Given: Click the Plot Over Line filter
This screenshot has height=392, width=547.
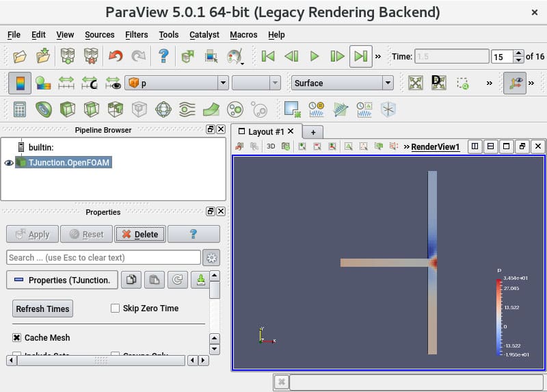Looking at the screenshot, I should (x=341, y=109).
